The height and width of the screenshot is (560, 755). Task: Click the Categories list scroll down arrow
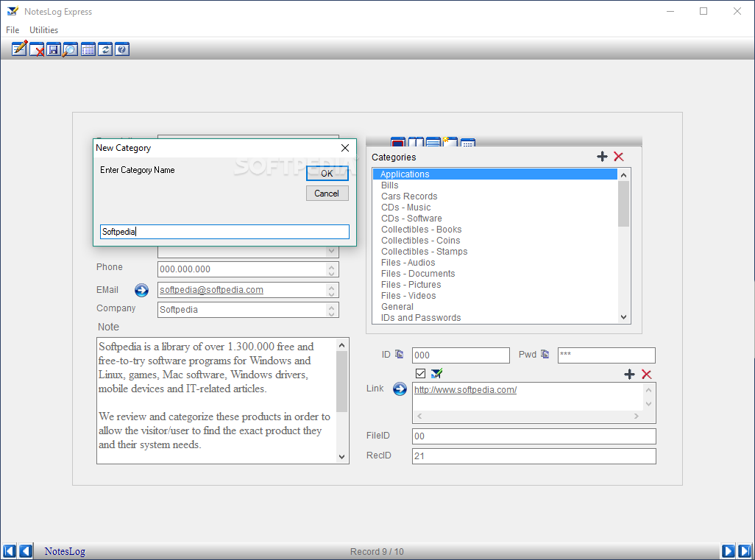click(x=623, y=317)
